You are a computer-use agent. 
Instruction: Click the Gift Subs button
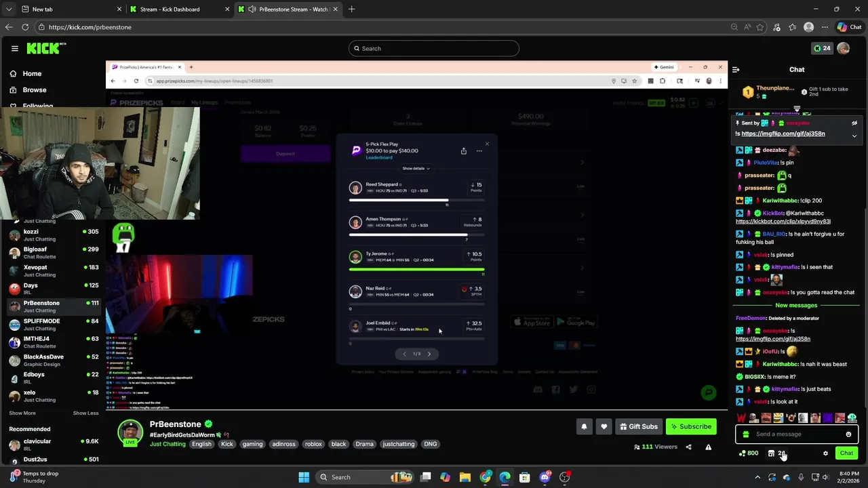coord(638,426)
